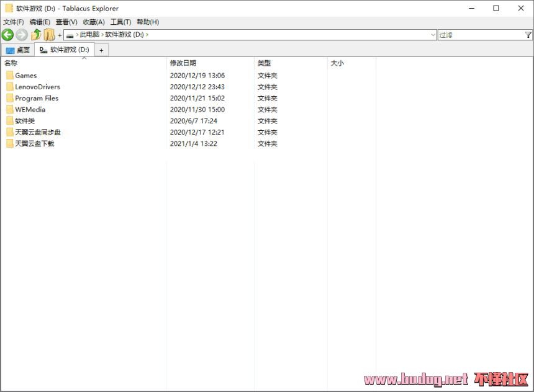Add a new tab with plus button
This screenshot has height=392, width=534.
click(101, 50)
